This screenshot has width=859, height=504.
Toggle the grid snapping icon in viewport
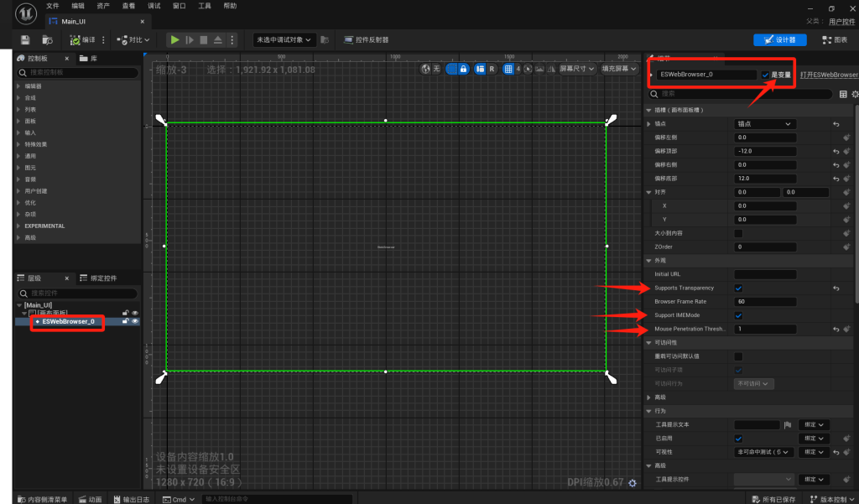(508, 69)
